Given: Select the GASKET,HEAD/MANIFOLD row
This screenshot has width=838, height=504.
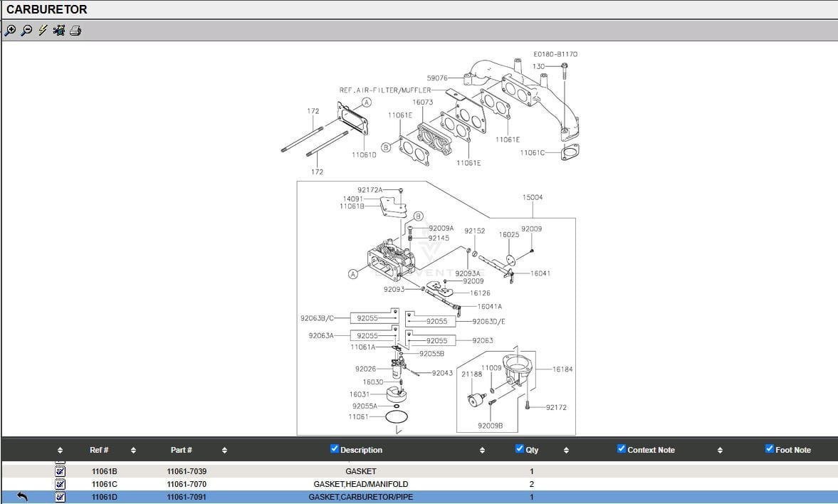Looking at the screenshot, I should [x=360, y=484].
